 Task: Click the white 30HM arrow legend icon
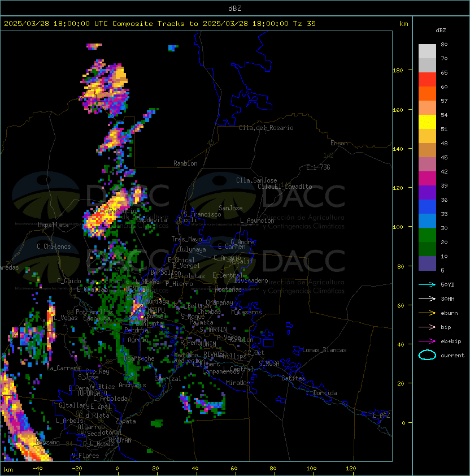[x=427, y=298]
